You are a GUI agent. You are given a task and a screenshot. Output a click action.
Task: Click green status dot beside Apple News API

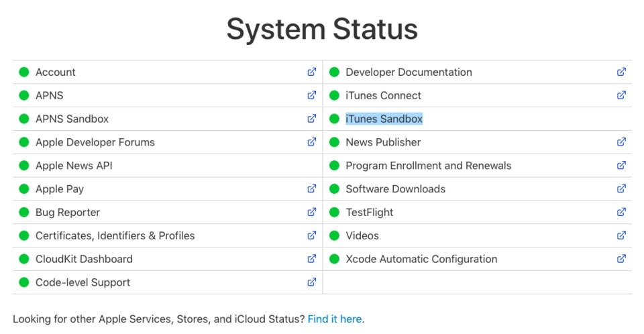[24, 166]
